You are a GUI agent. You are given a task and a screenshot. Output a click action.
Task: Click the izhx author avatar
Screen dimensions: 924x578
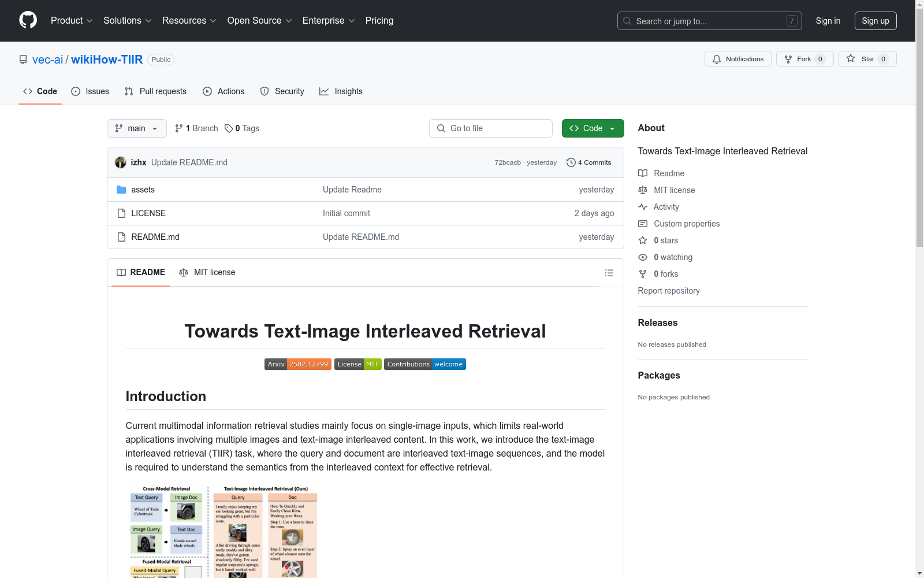pyautogui.click(x=121, y=162)
